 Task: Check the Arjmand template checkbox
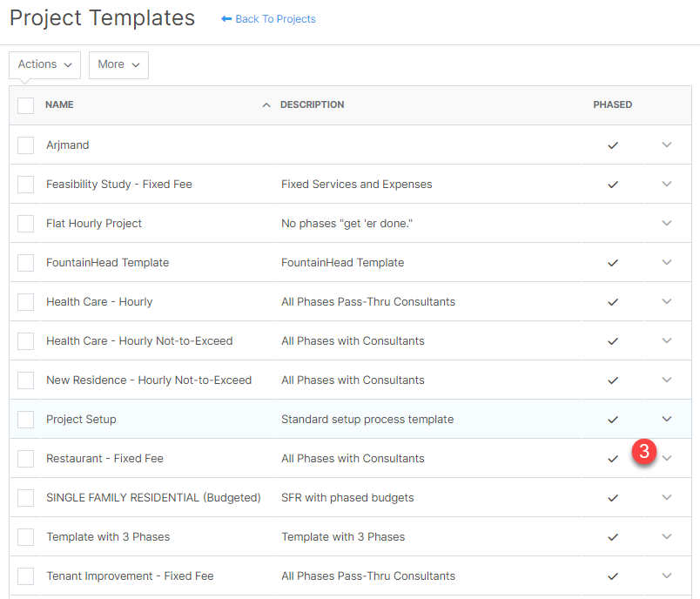(25, 145)
